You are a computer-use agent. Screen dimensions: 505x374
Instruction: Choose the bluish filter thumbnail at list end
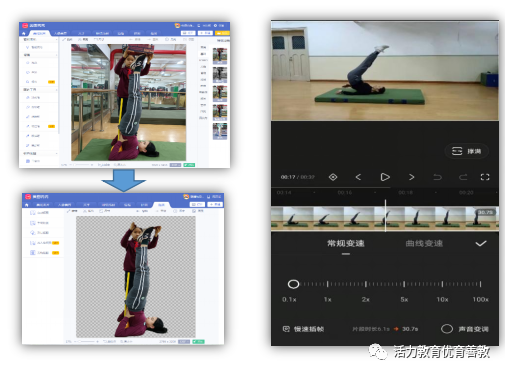[x=220, y=131]
